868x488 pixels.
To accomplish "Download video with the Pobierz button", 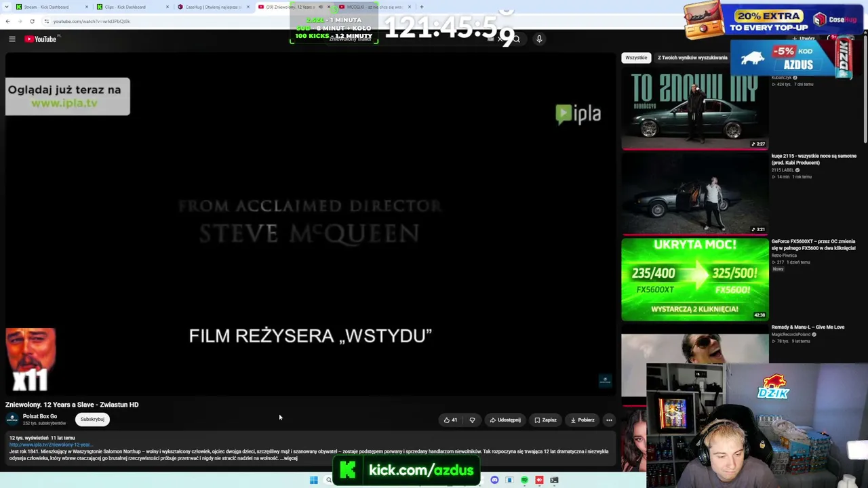I will [x=583, y=420].
